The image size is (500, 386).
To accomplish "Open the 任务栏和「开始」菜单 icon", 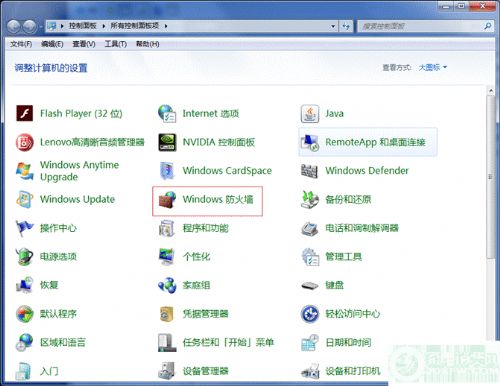I will pyautogui.click(x=167, y=342).
